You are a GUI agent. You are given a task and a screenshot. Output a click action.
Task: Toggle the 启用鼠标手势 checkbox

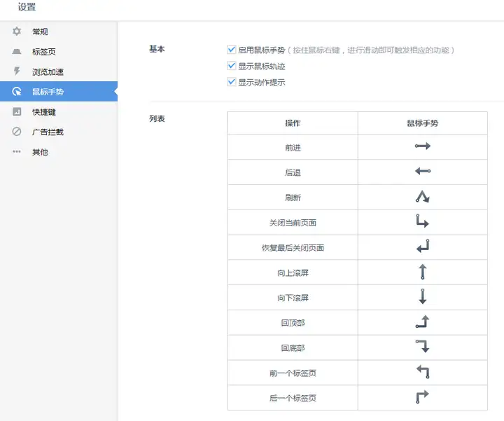[232, 50]
